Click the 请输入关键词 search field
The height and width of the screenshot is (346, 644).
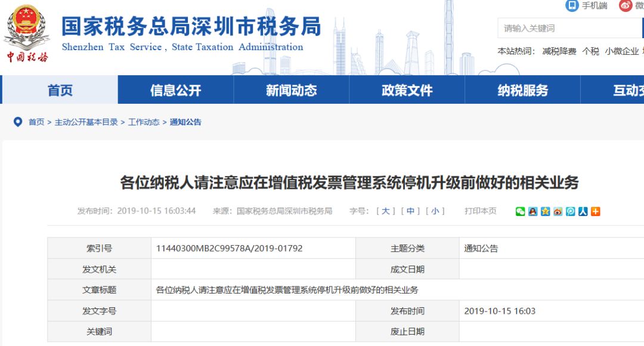coord(571,28)
